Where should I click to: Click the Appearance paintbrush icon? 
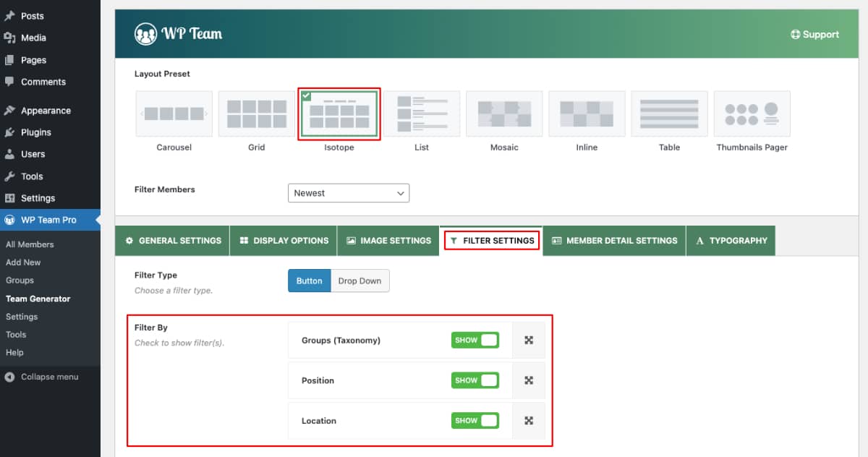[9, 111]
